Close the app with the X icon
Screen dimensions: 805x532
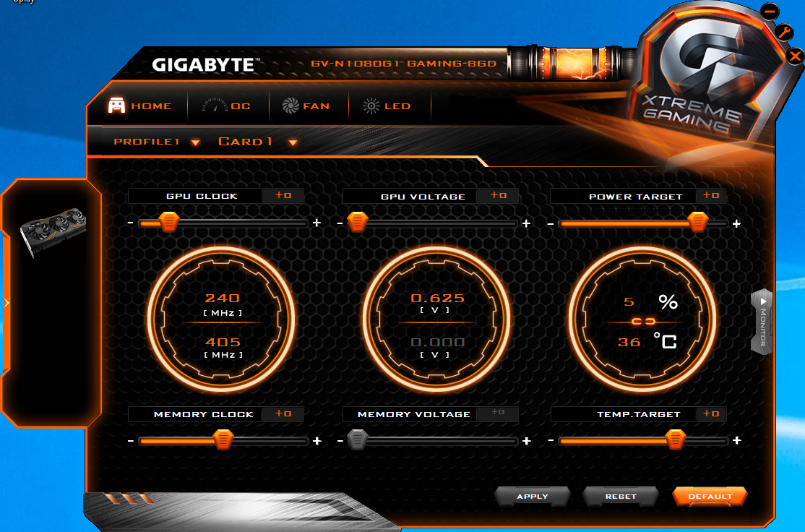click(796, 56)
